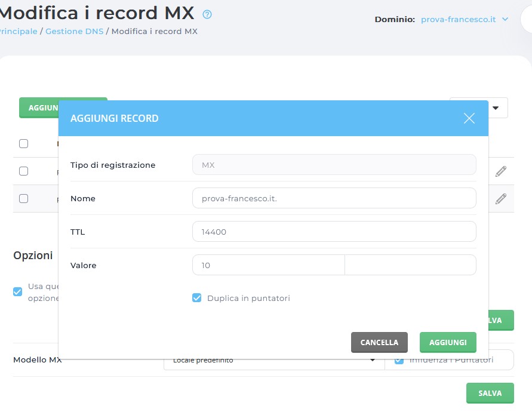Screen dimensions: 532x418
Task: Click the empty Valore hostname field
Action: (410, 265)
